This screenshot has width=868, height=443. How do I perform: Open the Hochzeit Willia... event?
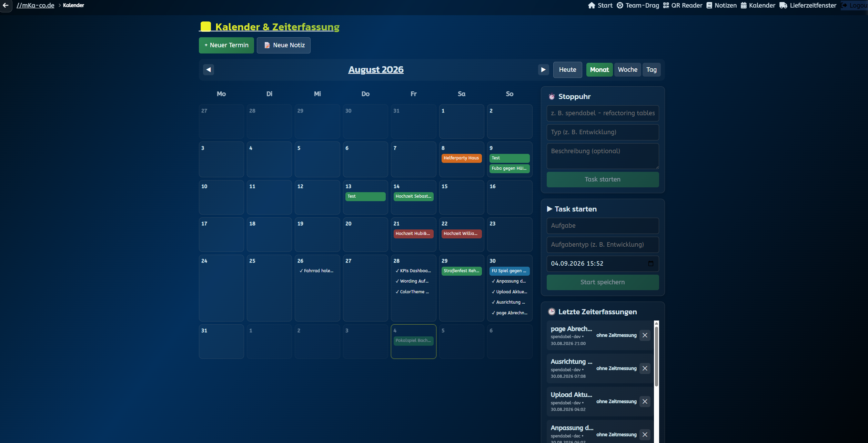pos(461,234)
